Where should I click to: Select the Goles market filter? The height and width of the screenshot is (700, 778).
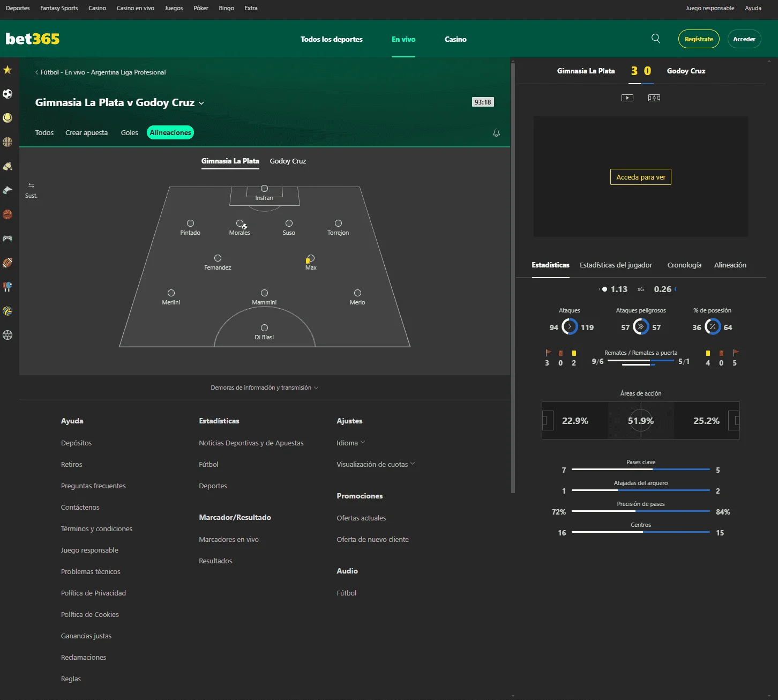[130, 133]
